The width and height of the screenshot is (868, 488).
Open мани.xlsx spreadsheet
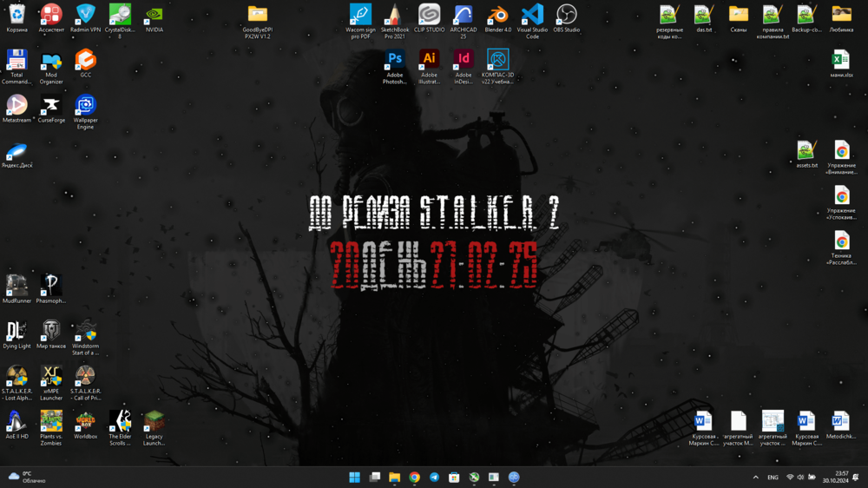[841, 63]
